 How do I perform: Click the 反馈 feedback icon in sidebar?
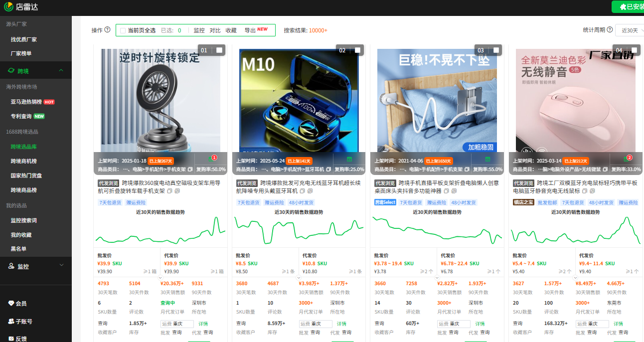coord(11,339)
